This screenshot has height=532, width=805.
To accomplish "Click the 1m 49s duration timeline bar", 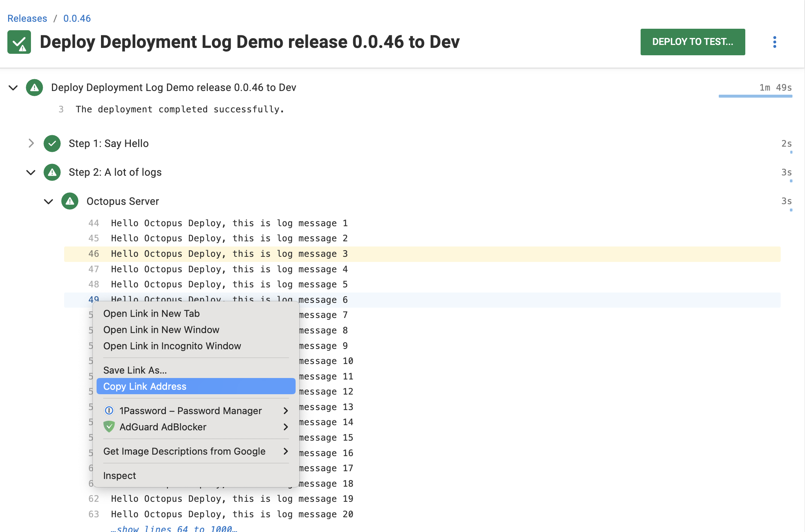I will pyautogui.click(x=755, y=96).
